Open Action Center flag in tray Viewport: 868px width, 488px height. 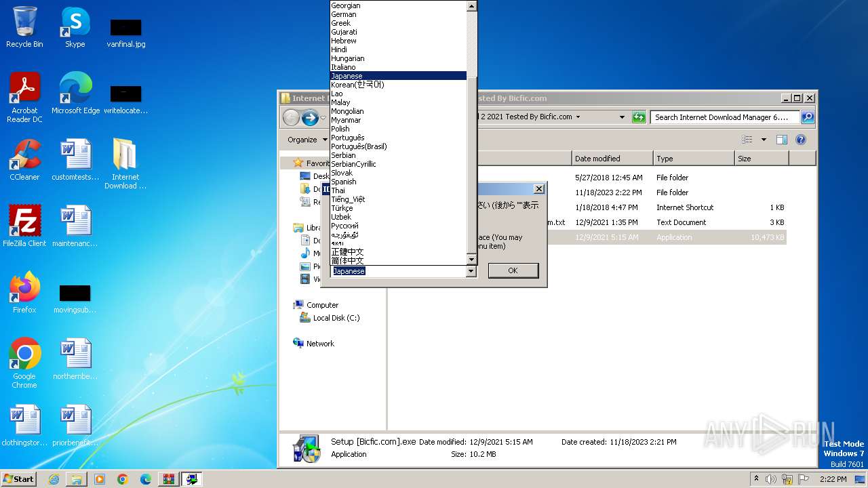(804, 479)
